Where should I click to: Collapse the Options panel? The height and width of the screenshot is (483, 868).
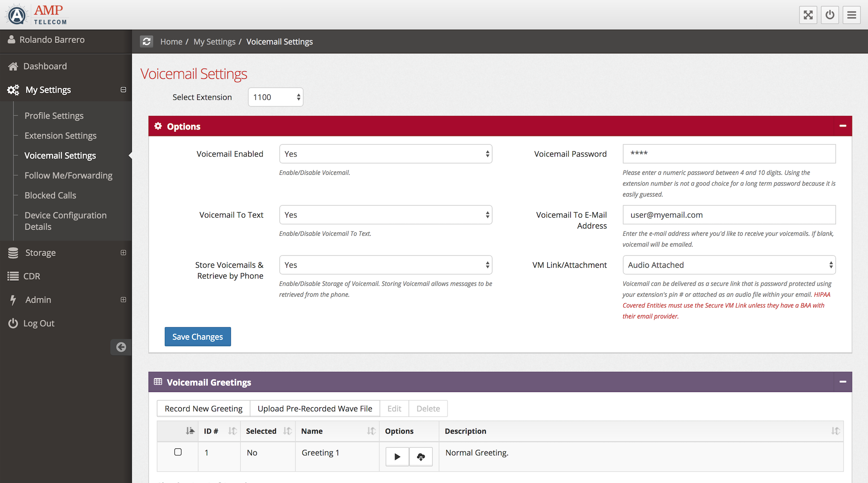(x=842, y=126)
